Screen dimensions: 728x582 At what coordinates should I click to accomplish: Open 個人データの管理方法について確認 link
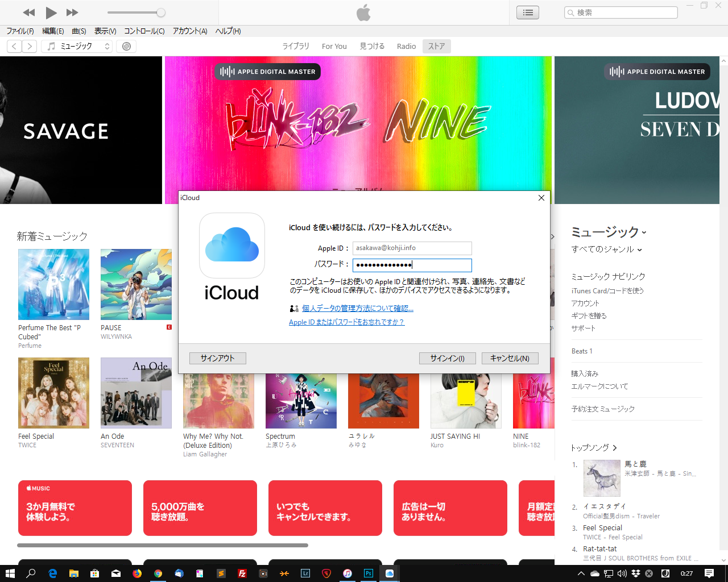click(x=358, y=309)
